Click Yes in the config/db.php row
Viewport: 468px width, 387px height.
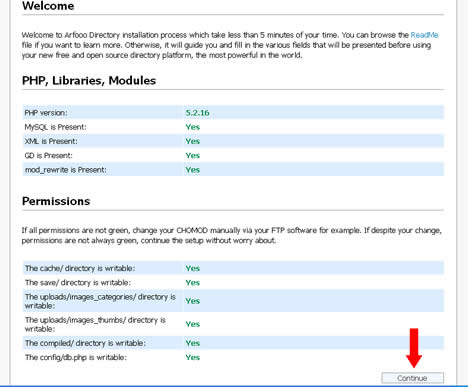pos(193,357)
